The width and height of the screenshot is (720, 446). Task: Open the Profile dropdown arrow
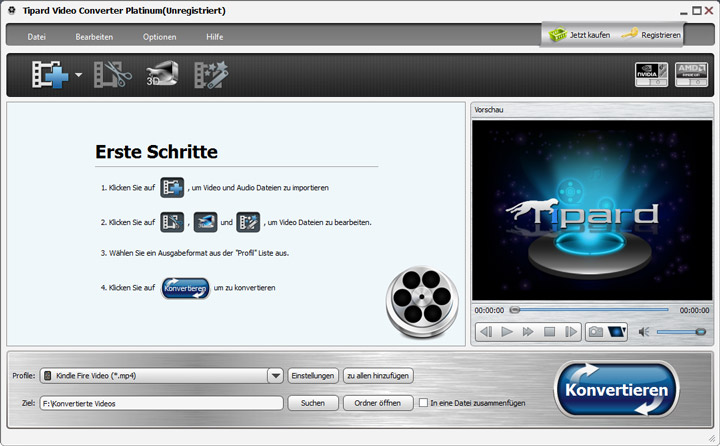tap(276, 376)
